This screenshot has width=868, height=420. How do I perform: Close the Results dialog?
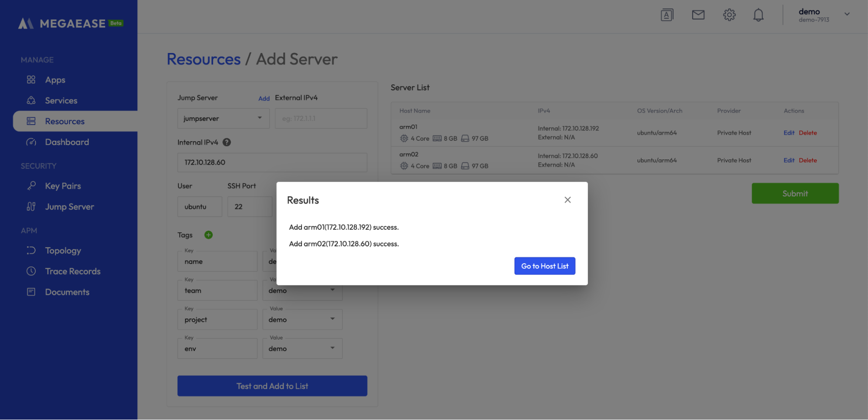click(567, 200)
